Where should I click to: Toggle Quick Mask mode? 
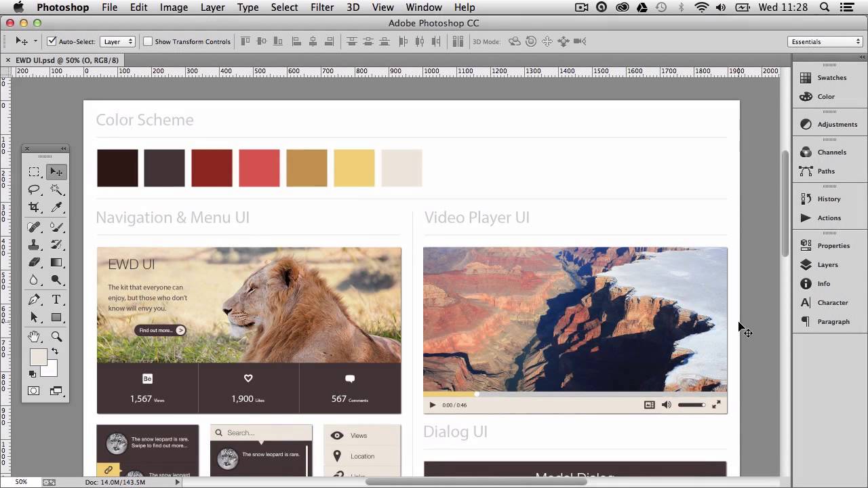[34, 391]
